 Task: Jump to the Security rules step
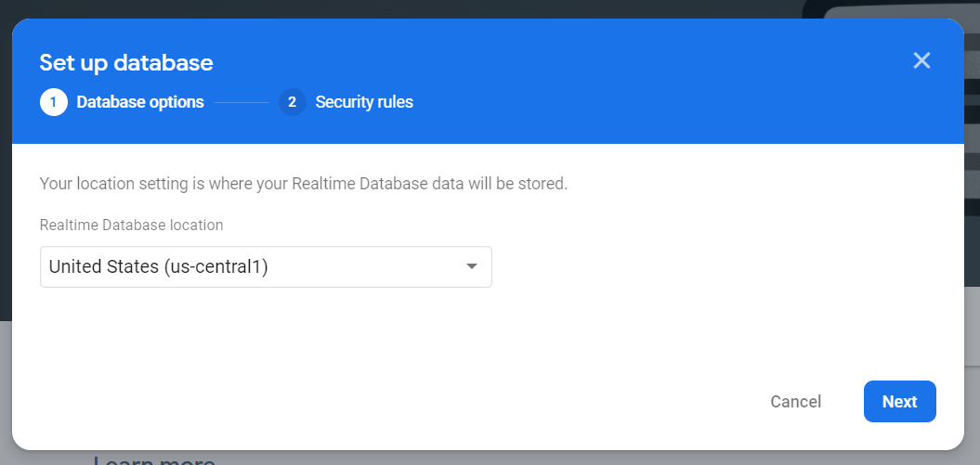pos(364,102)
